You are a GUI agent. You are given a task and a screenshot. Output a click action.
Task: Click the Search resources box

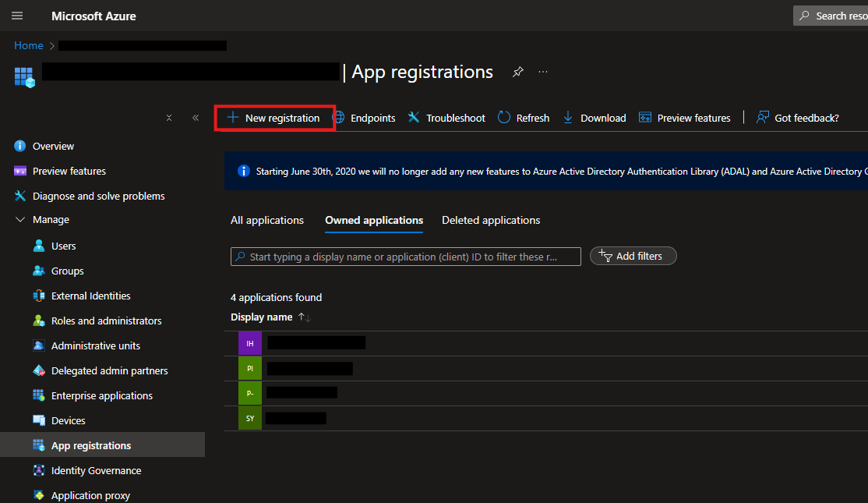[831, 16]
